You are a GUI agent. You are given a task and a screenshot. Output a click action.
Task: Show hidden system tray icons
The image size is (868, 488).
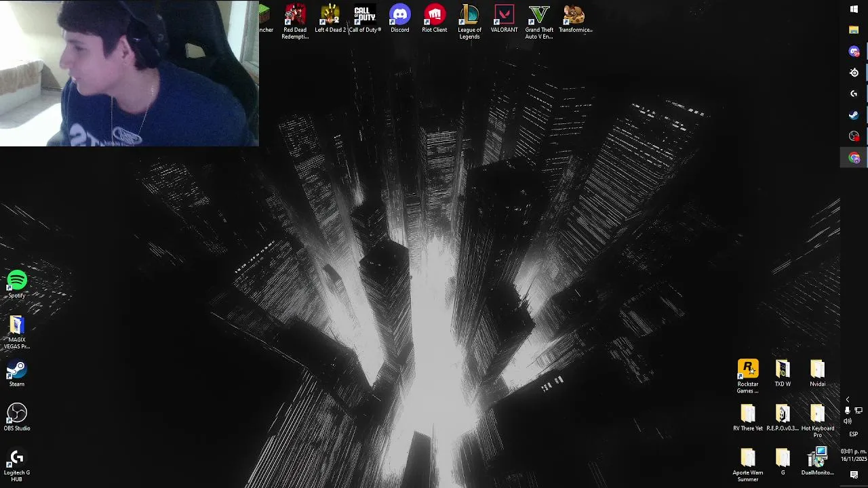[848, 400]
